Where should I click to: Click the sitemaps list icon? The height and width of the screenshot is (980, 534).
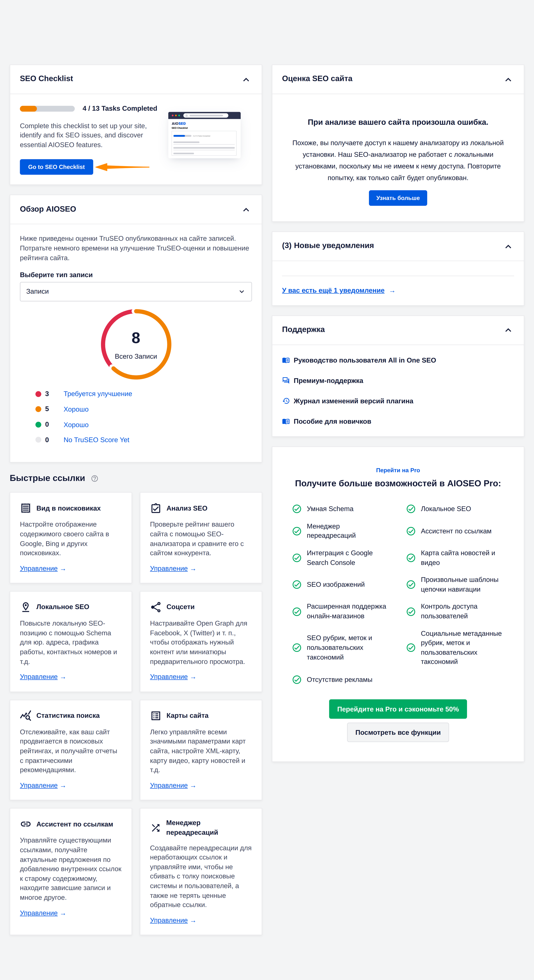tap(156, 716)
